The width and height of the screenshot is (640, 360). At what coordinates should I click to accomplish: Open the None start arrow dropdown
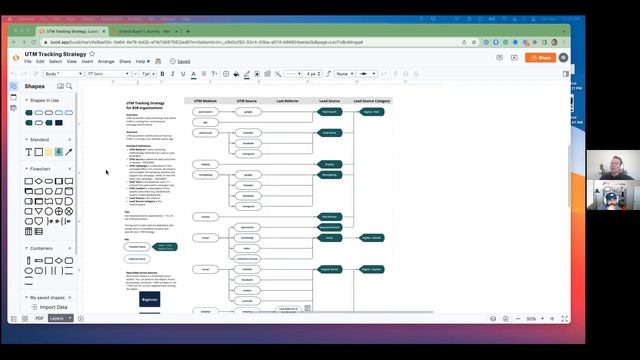point(344,74)
